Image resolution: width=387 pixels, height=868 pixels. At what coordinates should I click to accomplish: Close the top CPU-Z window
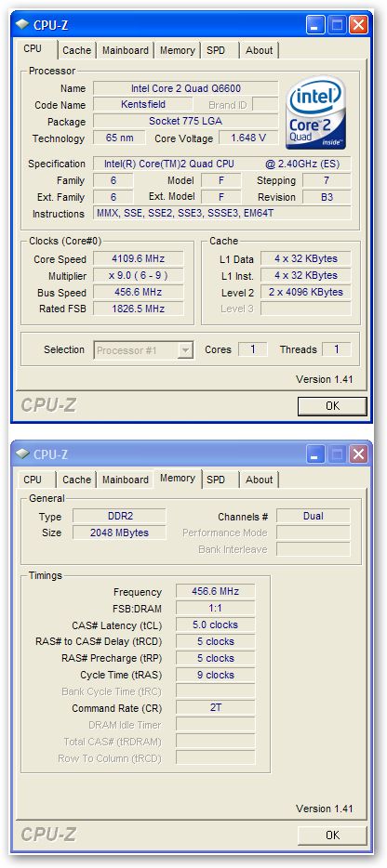[x=359, y=24]
